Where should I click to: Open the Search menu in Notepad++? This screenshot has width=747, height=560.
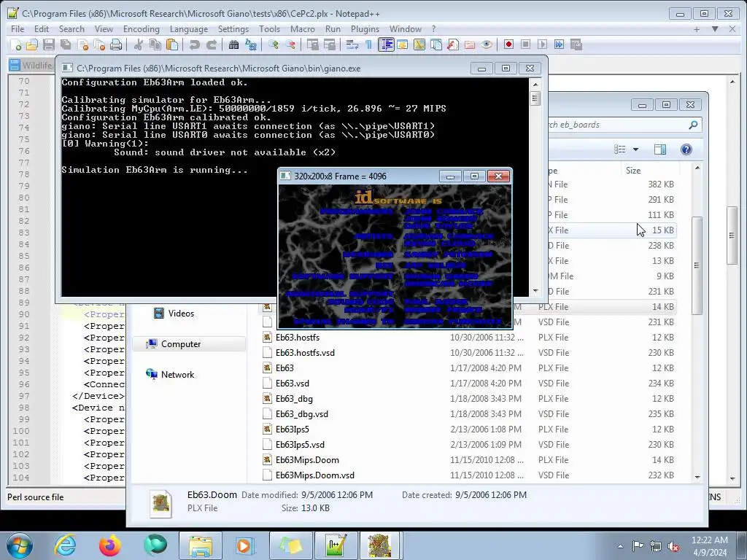(71, 29)
